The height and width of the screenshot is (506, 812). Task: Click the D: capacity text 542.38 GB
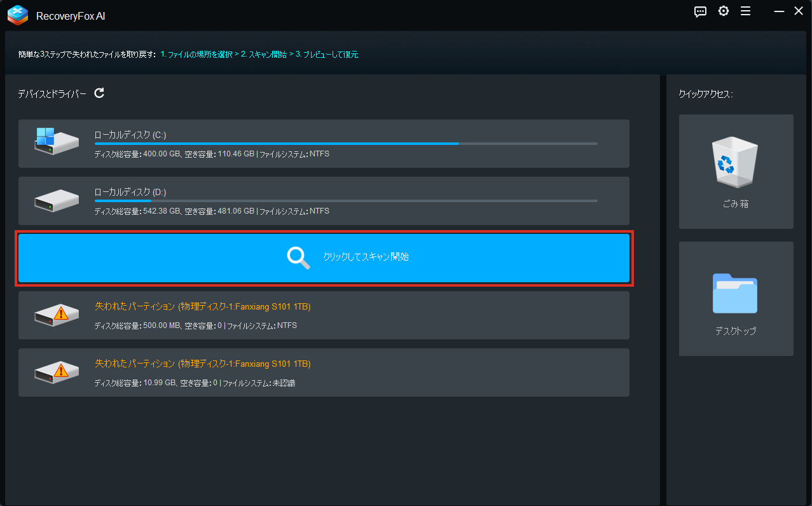tap(212, 211)
